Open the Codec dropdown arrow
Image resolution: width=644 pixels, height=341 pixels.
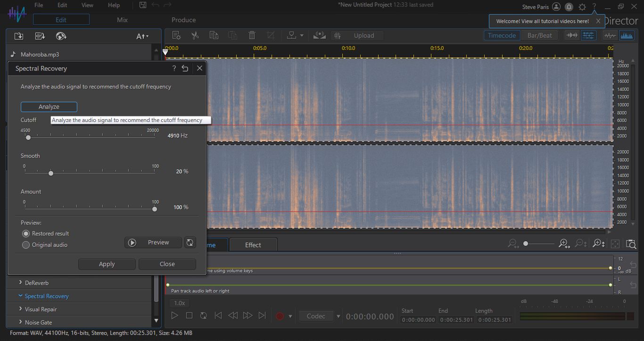[x=338, y=316]
